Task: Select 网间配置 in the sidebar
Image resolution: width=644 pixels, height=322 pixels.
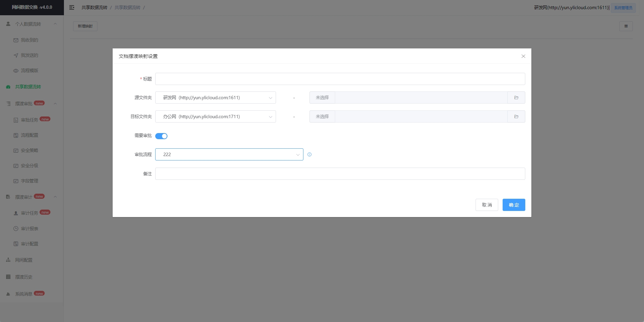Action: [24, 260]
